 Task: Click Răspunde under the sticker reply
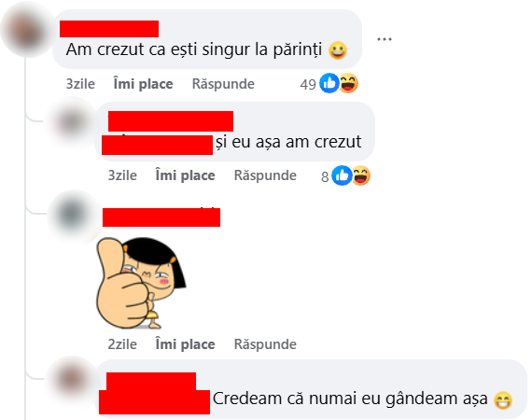[x=265, y=344]
